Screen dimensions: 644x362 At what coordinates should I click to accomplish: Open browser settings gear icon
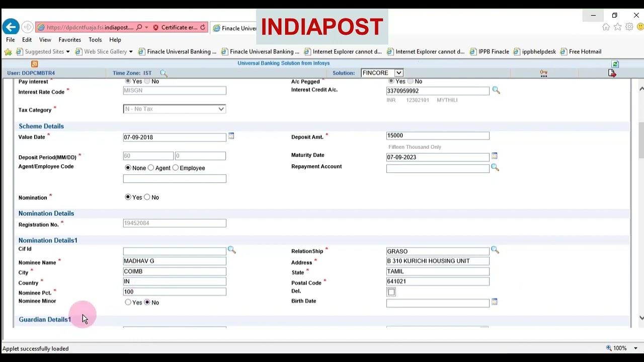click(x=629, y=27)
